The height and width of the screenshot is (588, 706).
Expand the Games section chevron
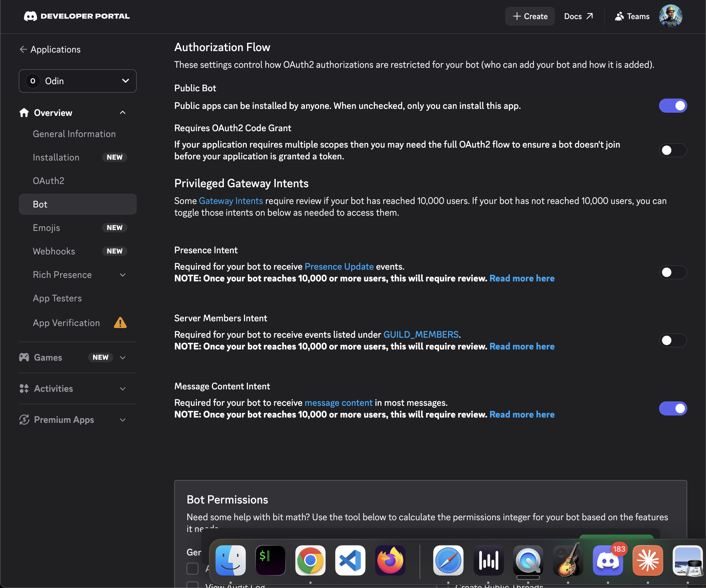[123, 357]
